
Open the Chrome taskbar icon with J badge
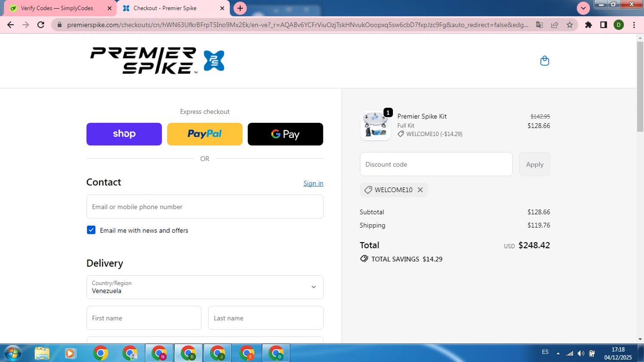[x=217, y=353]
